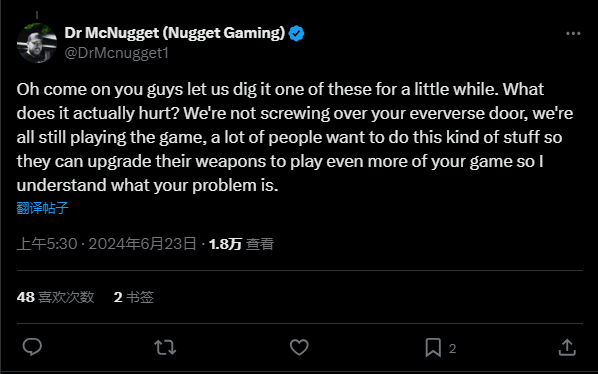This screenshot has height=374, width=598.
Task: Open the @DrMcnugget1 handle link
Action: [116, 53]
